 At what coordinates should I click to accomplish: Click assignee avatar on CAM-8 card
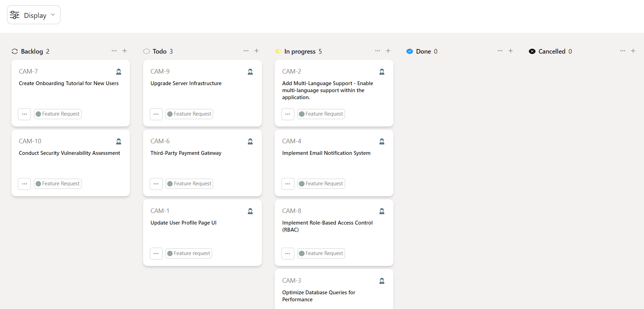coord(382,211)
